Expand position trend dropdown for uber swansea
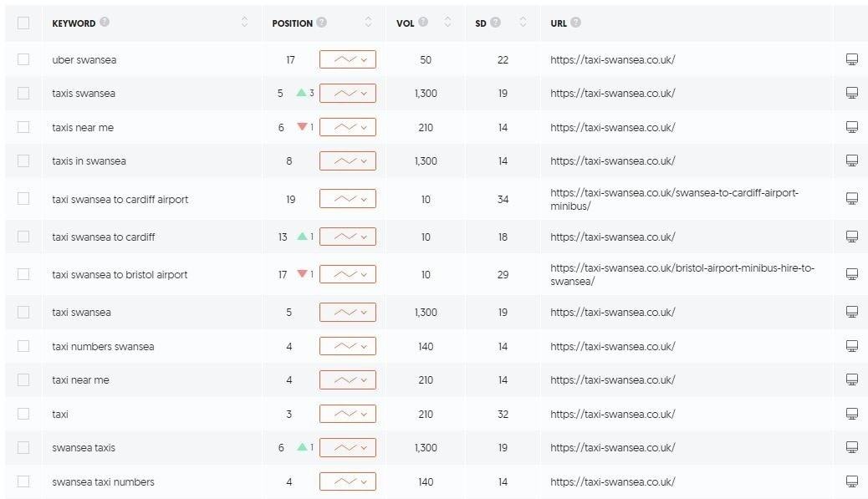 pyautogui.click(x=348, y=59)
